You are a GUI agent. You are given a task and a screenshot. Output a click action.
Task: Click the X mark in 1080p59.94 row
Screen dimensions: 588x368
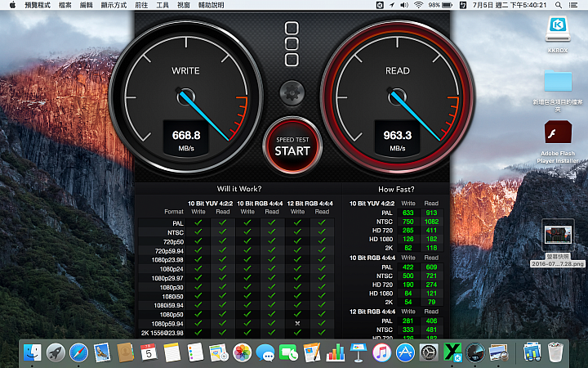297,323
